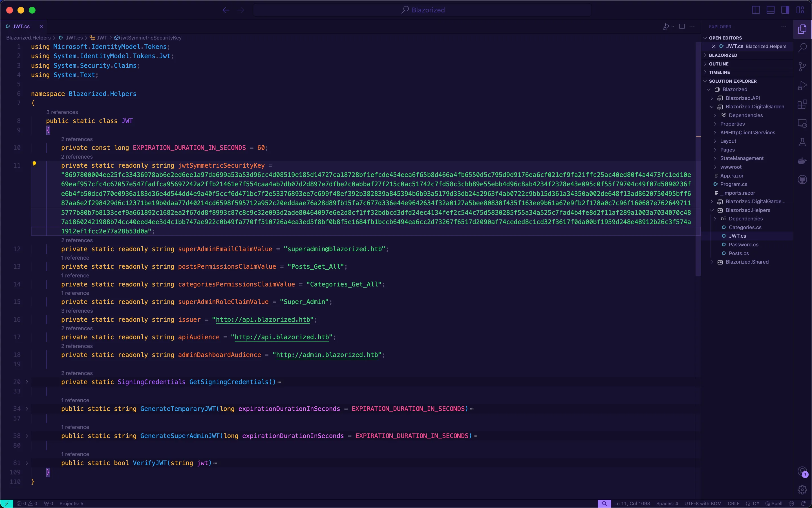Unfold VerifyJWT method at line 81
Viewport: 812px width, 508px height.
27,463
